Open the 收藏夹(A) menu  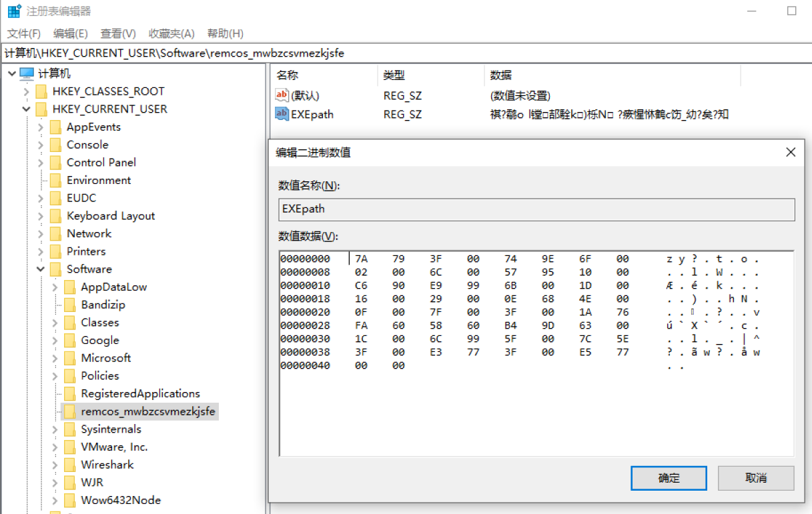click(171, 33)
